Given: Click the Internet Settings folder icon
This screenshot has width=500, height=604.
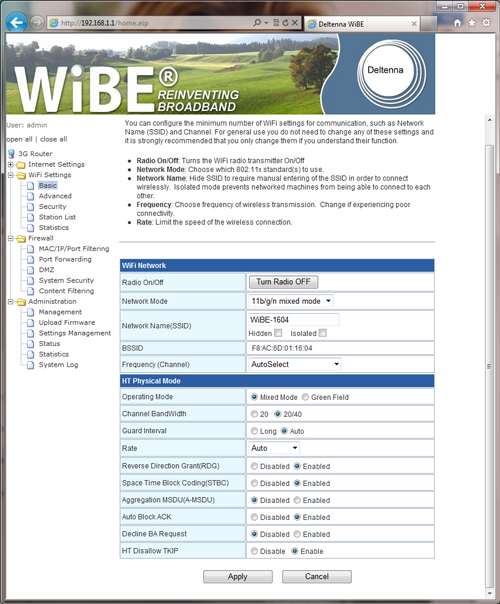Looking at the screenshot, I should pos(21,165).
